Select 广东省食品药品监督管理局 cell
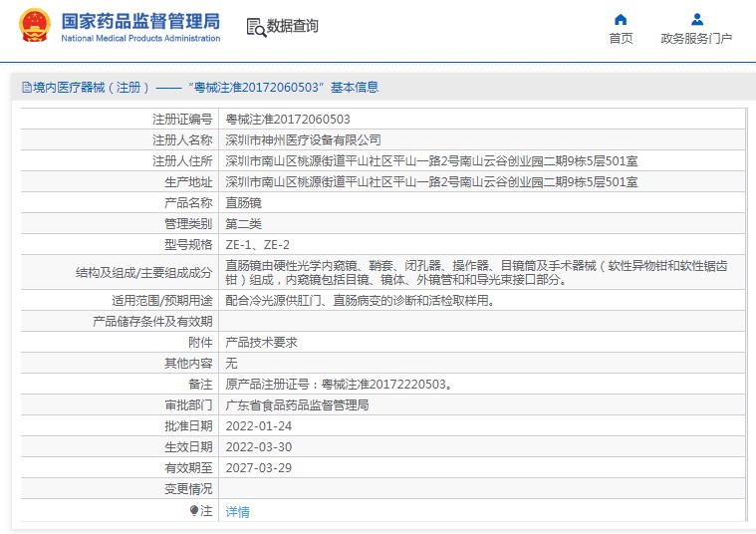The width and height of the screenshot is (756, 534). pos(297,405)
